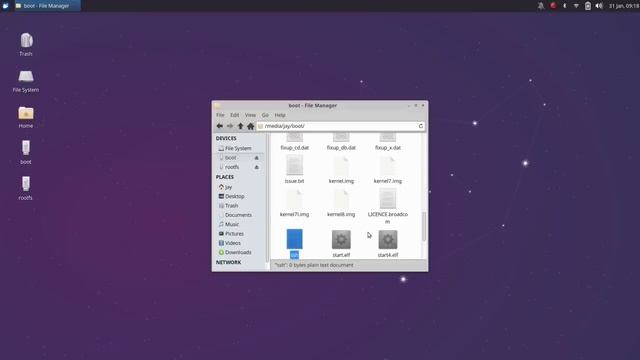Open the volume control in system tray
This screenshot has width=640, height=360.
coord(599,6)
